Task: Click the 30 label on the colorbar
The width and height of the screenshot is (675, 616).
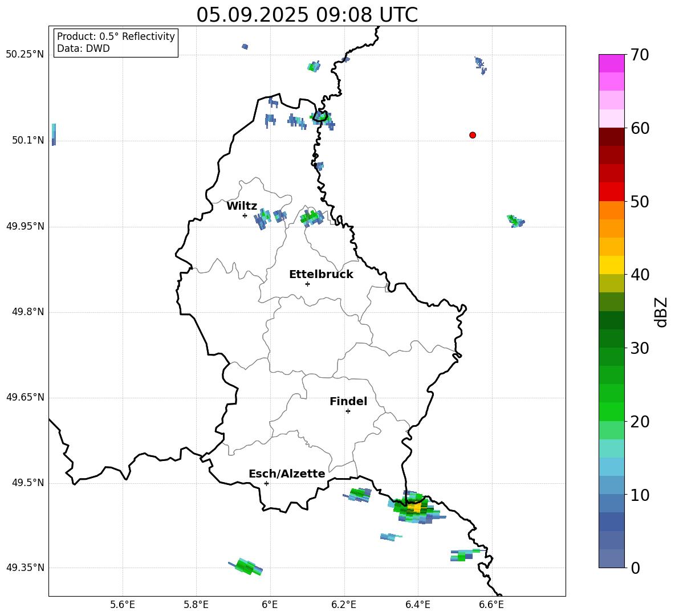Action: coord(640,348)
